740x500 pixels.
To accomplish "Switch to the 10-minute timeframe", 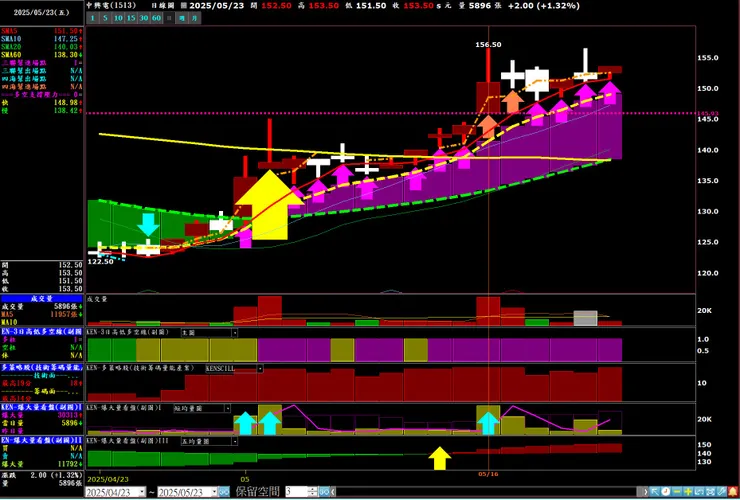I will (x=118, y=18).
